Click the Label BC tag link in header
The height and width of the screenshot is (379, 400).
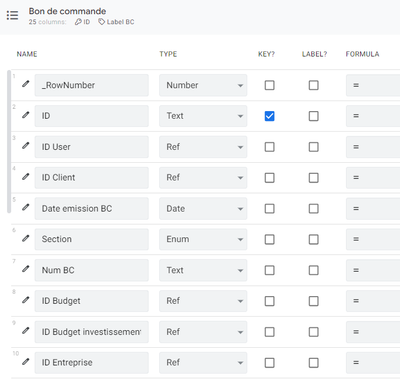coord(116,22)
